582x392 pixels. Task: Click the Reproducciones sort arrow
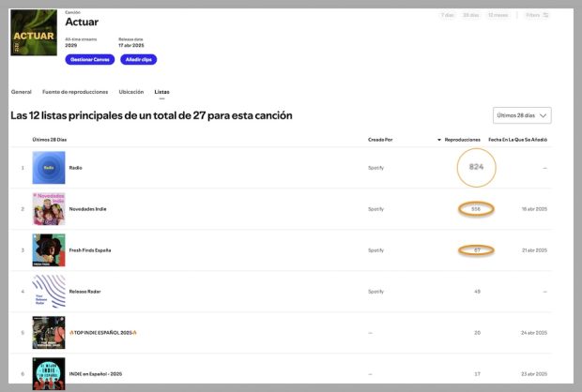coord(439,139)
